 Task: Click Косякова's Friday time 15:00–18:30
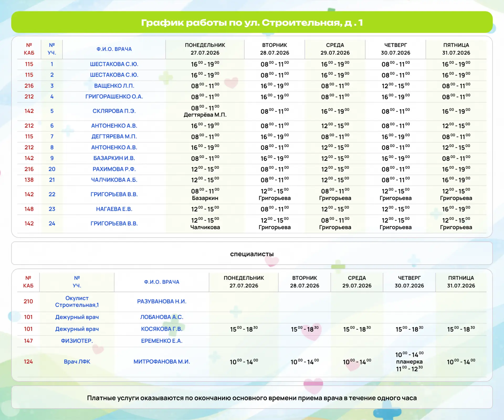pos(461,329)
